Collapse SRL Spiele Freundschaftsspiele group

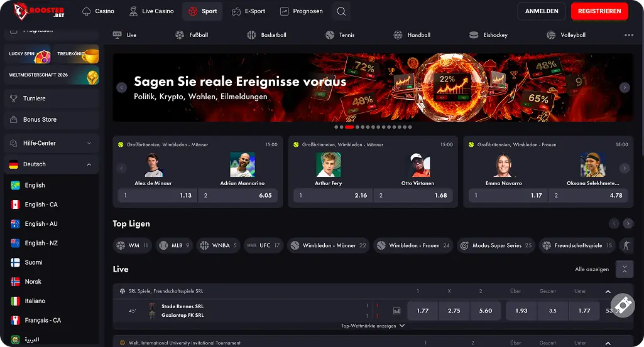[608, 292]
